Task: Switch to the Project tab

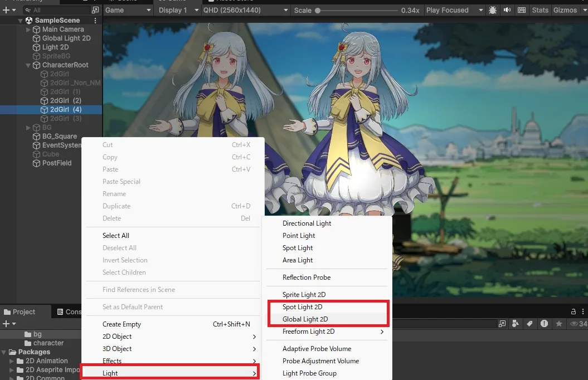Action: pos(20,312)
